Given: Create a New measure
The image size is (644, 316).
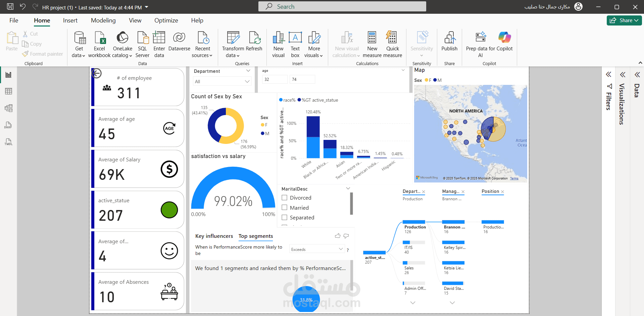Looking at the screenshot, I should pyautogui.click(x=372, y=44).
